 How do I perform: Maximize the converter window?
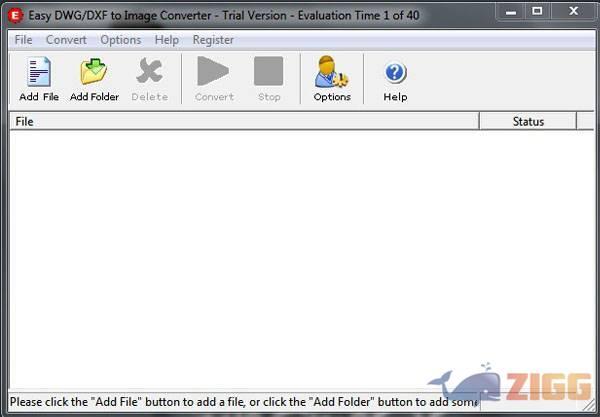pos(536,12)
